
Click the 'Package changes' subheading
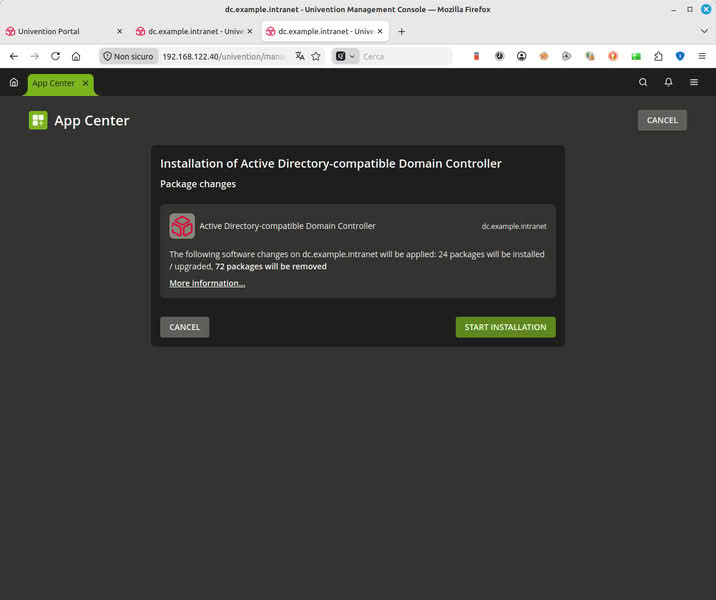point(198,184)
